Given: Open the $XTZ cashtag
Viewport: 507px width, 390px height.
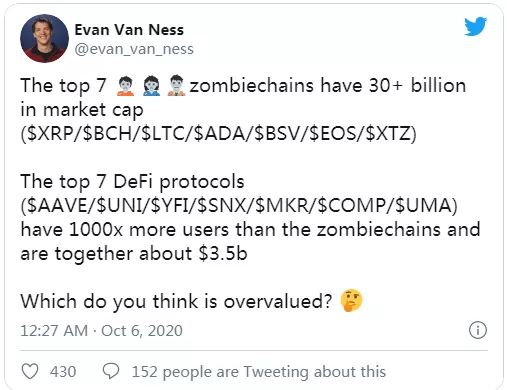Looking at the screenshot, I should (388, 133).
